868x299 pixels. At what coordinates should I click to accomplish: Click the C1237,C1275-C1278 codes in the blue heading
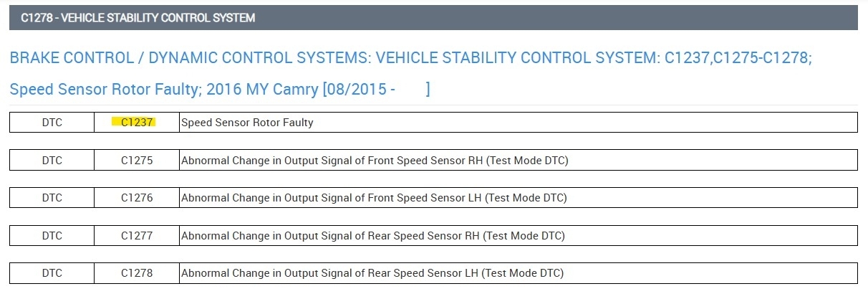pyautogui.click(x=738, y=58)
